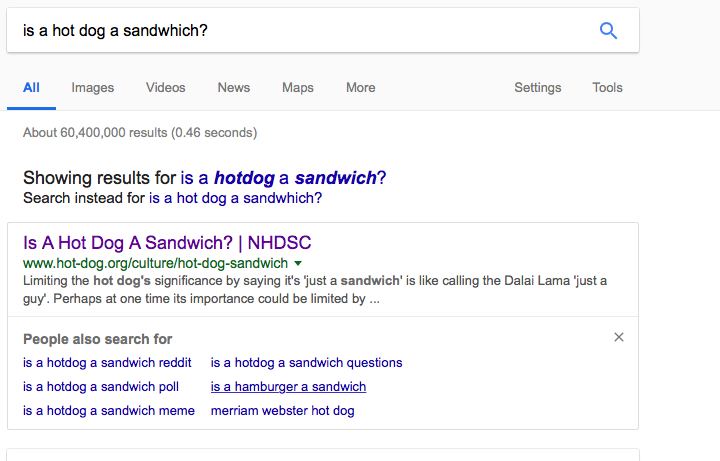Open search Settings

(x=538, y=88)
